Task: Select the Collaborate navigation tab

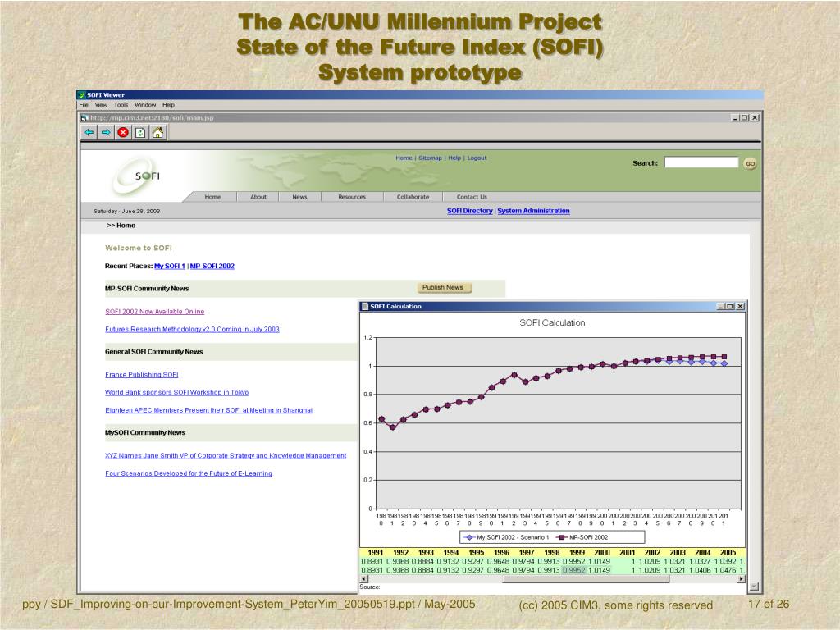Action: pyautogui.click(x=413, y=197)
